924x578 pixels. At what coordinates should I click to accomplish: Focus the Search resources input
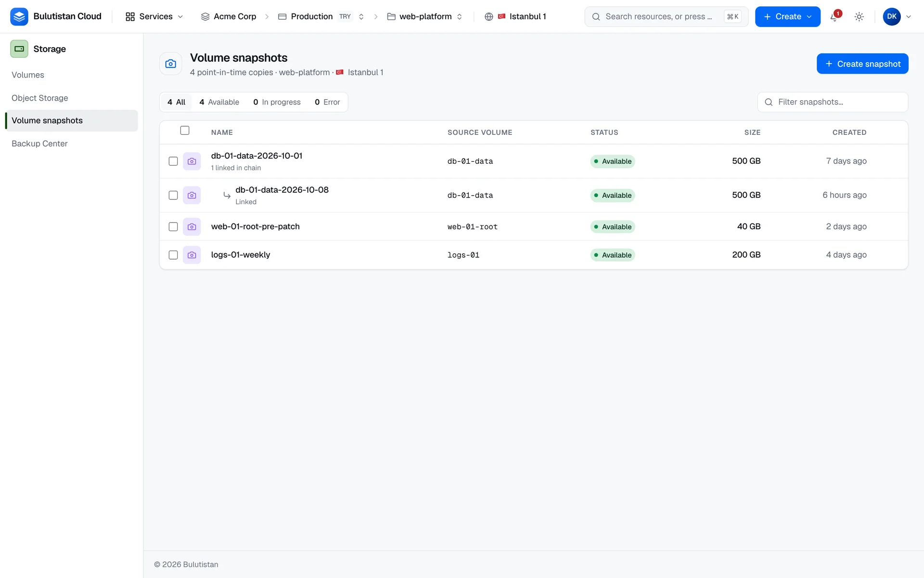[x=666, y=17]
